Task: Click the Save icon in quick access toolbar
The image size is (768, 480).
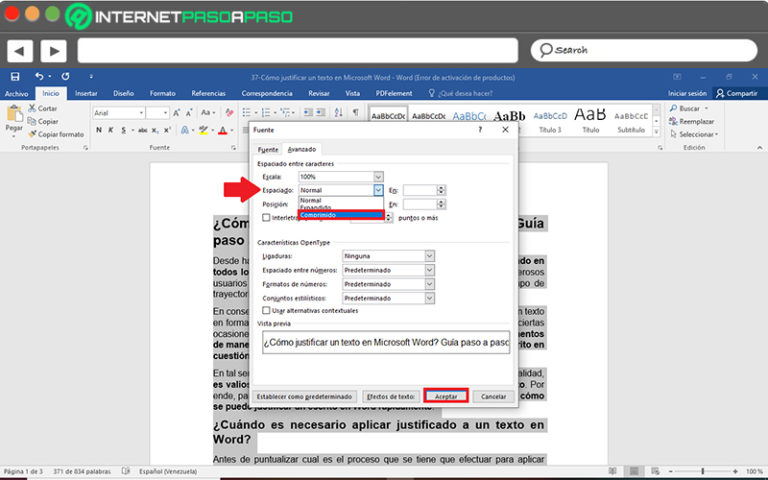Action: point(15,77)
